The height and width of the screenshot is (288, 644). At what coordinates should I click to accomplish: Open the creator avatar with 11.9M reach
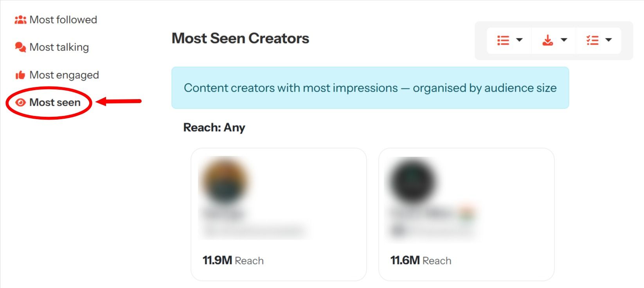225,180
